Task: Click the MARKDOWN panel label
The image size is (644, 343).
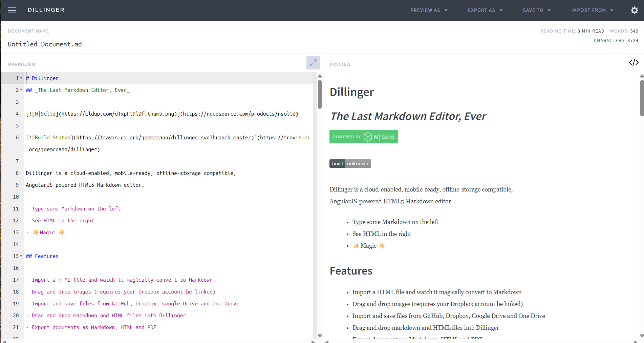Action: (x=21, y=64)
